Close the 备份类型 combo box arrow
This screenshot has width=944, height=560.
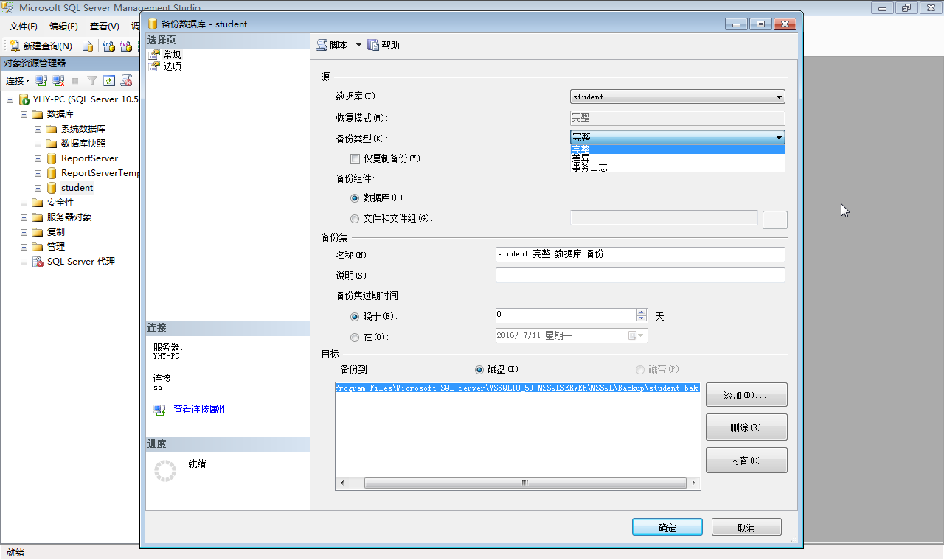tap(779, 137)
